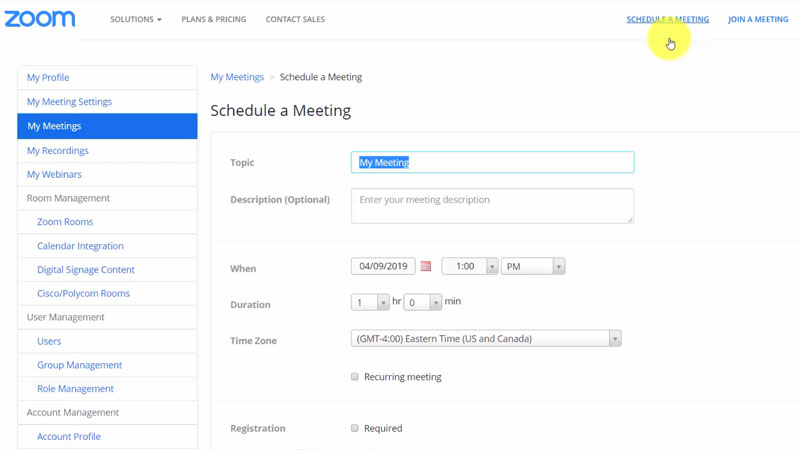Screen dimensions: 800x450
Task: Check the Registration Required checkbox
Action: pyautogui.click(x=355, y=428)
